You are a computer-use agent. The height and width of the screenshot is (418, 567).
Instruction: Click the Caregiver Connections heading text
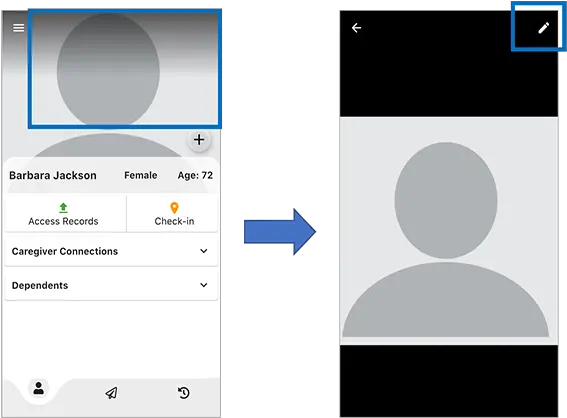coord(65,251)
